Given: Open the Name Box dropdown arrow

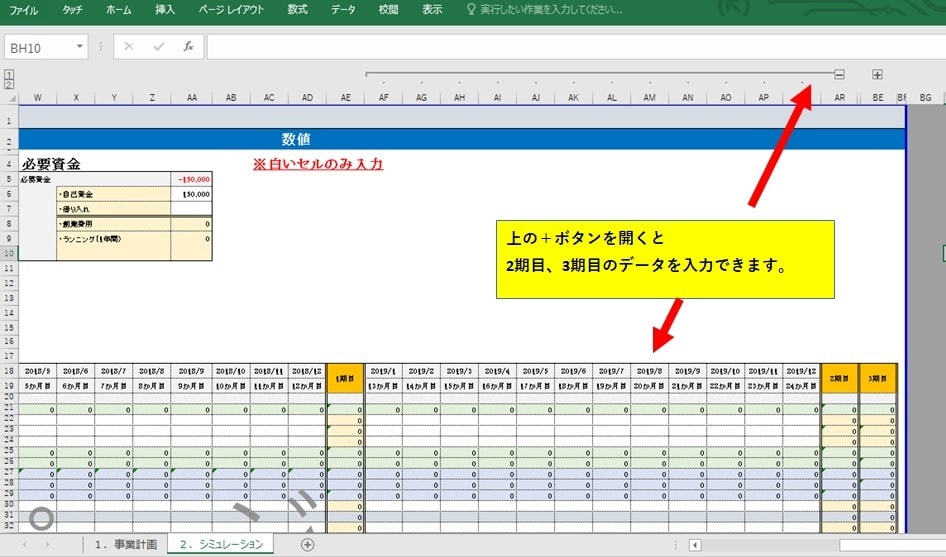Looking at the screenshot, I should [x=80, y=47].
